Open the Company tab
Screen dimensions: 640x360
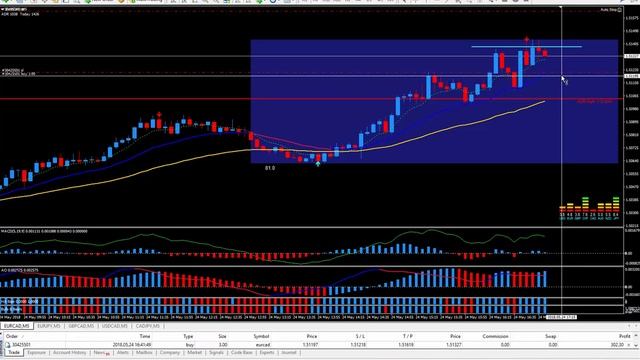coord(169,352)
